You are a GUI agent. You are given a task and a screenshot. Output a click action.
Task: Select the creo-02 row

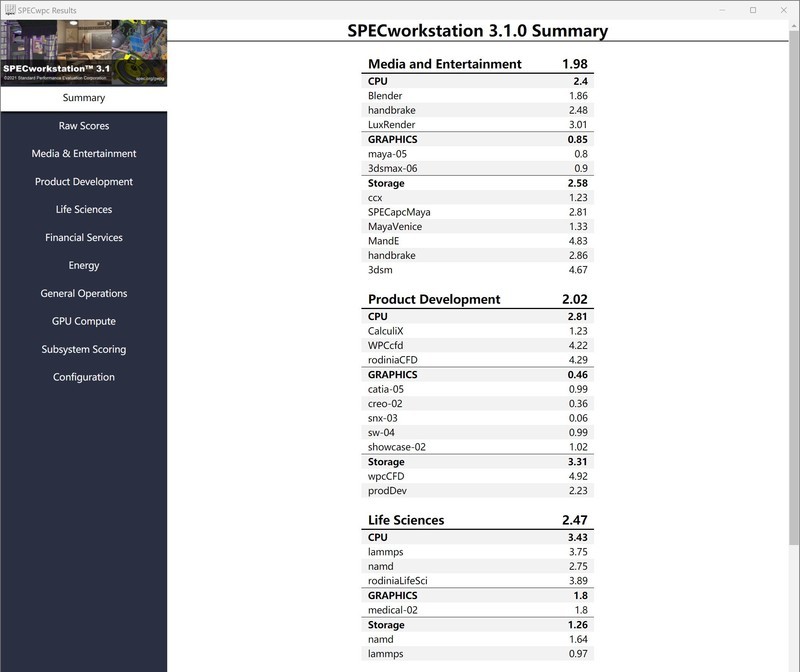pos(478,404)
